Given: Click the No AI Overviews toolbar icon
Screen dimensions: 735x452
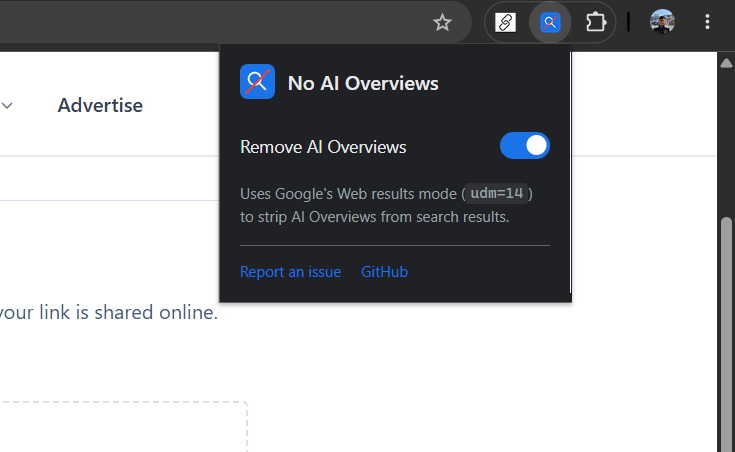Looking at the screenshot, I should tap(550, 23).
